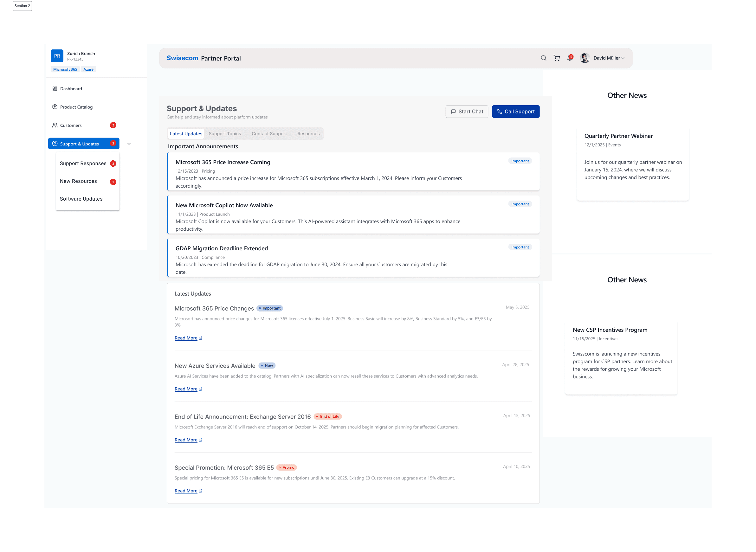The height and width of the screenshot is (552, 756).
Task: Click the May 5, 2025 date
Action: (517, 307)
